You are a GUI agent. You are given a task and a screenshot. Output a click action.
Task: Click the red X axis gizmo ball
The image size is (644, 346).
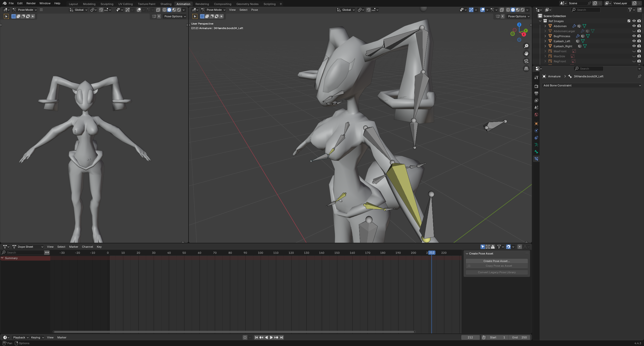(x=524, y=34)
